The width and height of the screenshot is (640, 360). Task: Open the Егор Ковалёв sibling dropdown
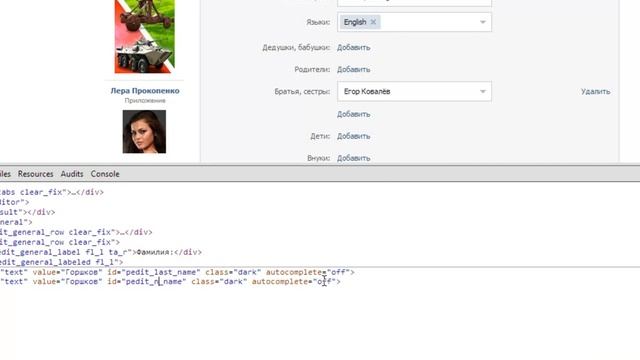pyautogui.click(x=414, y=91)
